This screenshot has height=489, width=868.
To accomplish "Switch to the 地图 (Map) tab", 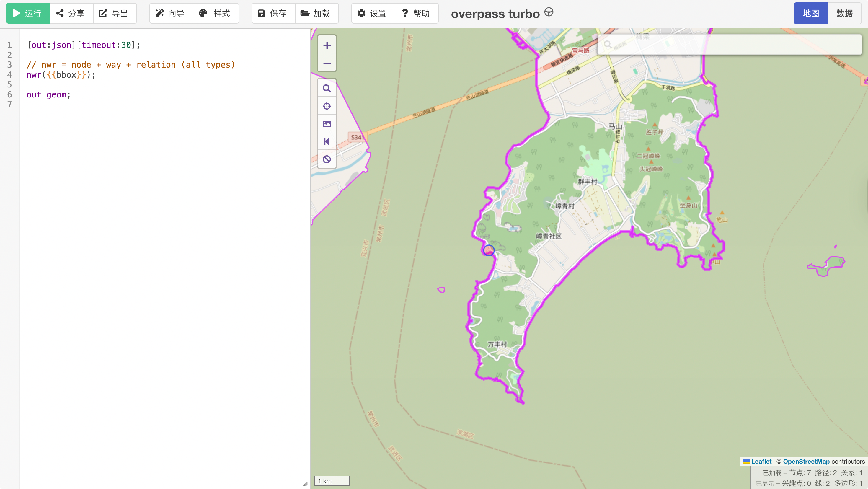I will (x=811, y=14).
